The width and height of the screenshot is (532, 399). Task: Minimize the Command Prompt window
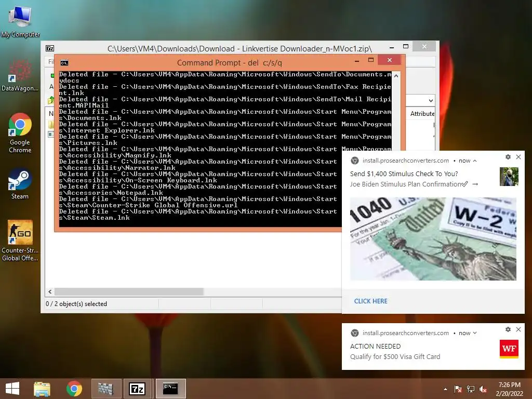click(x=357, y=61)
